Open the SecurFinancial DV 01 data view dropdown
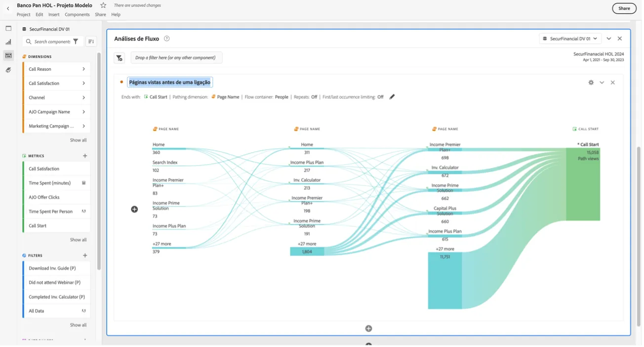 pyautogui.click(x=570, y=39)
